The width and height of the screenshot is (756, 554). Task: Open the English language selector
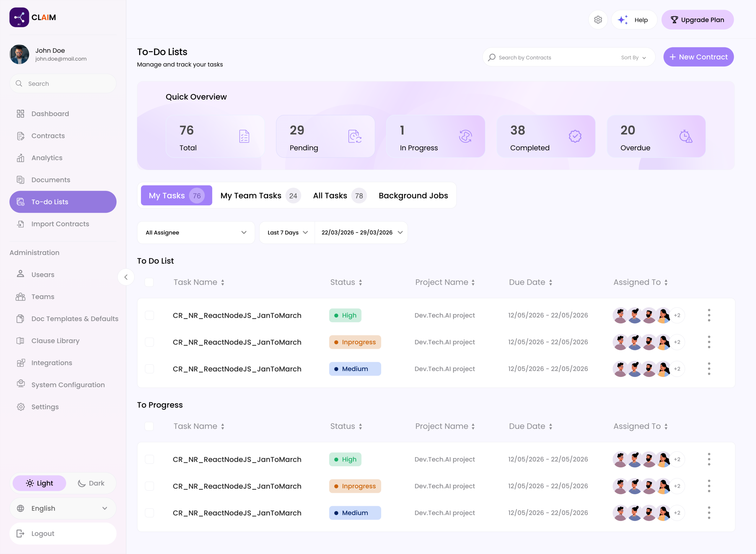coord(63,508)
